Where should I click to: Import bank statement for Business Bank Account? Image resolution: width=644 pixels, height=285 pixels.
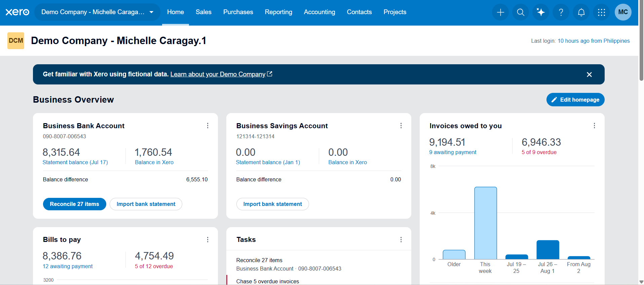(146, 204)
